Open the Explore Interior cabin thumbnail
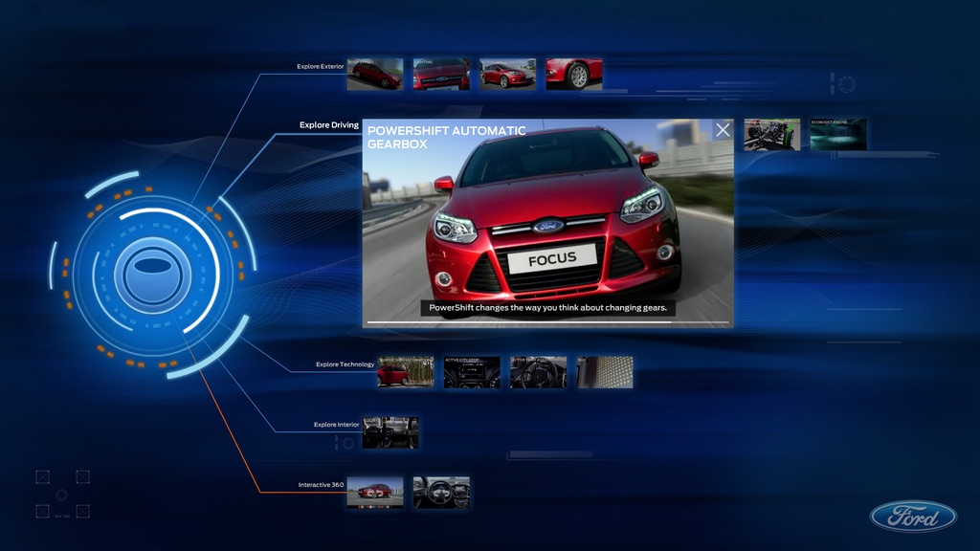 point(390,432)
